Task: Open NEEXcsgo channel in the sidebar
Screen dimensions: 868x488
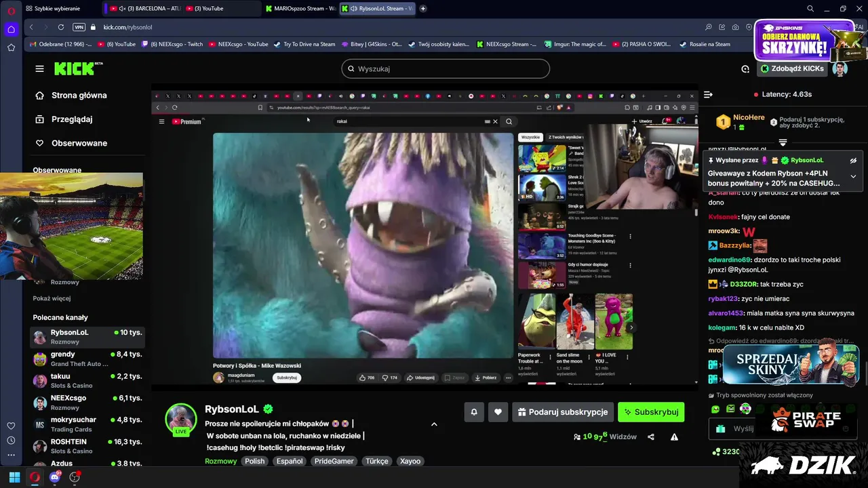Action: [x=87, y=403]
